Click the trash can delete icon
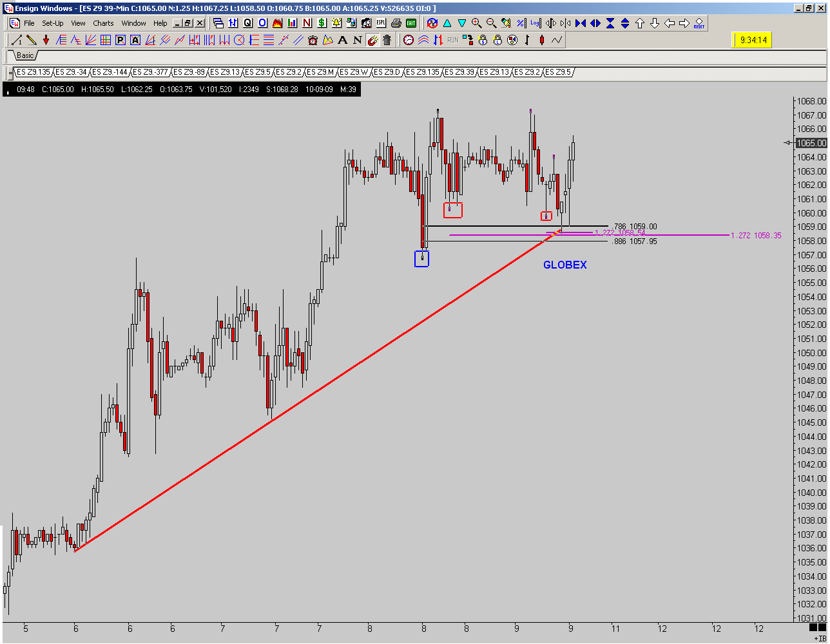This screenshot has width=830, height=644. (x=387, y=40)
